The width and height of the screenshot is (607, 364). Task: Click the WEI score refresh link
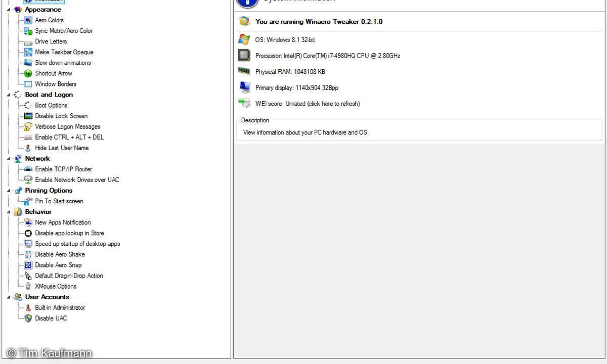click(x=308, y=104)
